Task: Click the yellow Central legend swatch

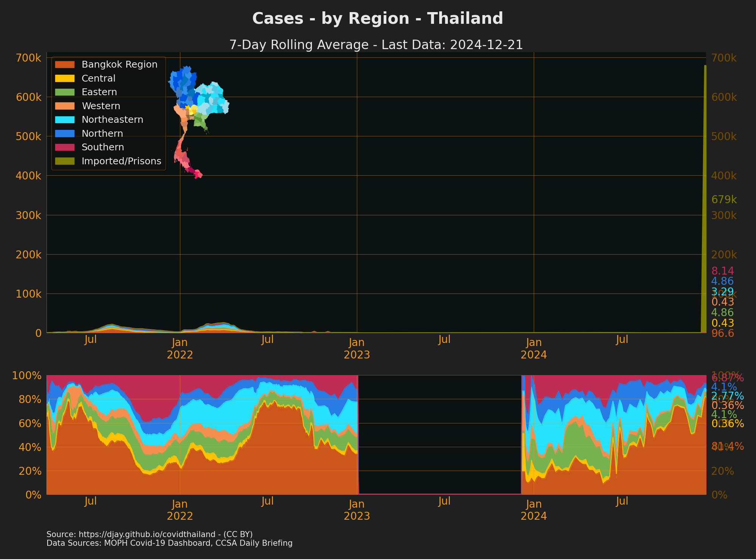Action: pyautogui.click(x=65, y=79)
